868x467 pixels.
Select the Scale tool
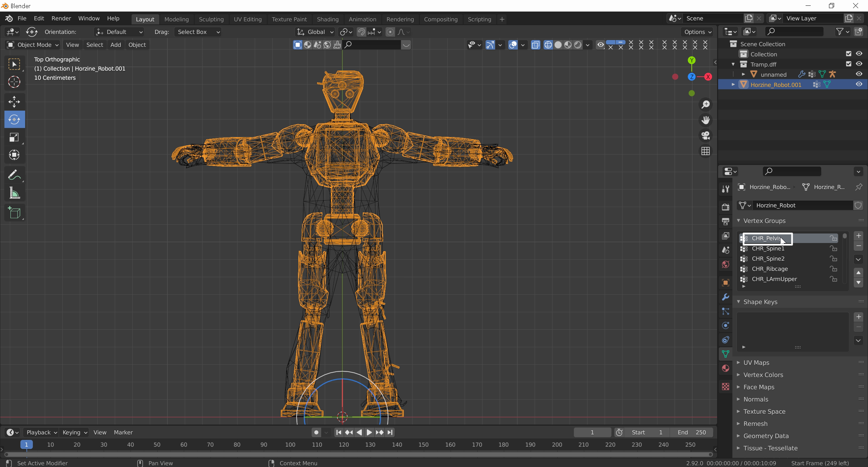click(x=14, y=137)
